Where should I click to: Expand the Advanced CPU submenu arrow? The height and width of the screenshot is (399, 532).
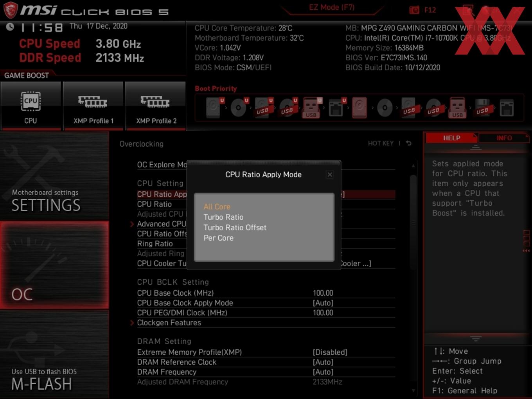click(x=132, y=224)
